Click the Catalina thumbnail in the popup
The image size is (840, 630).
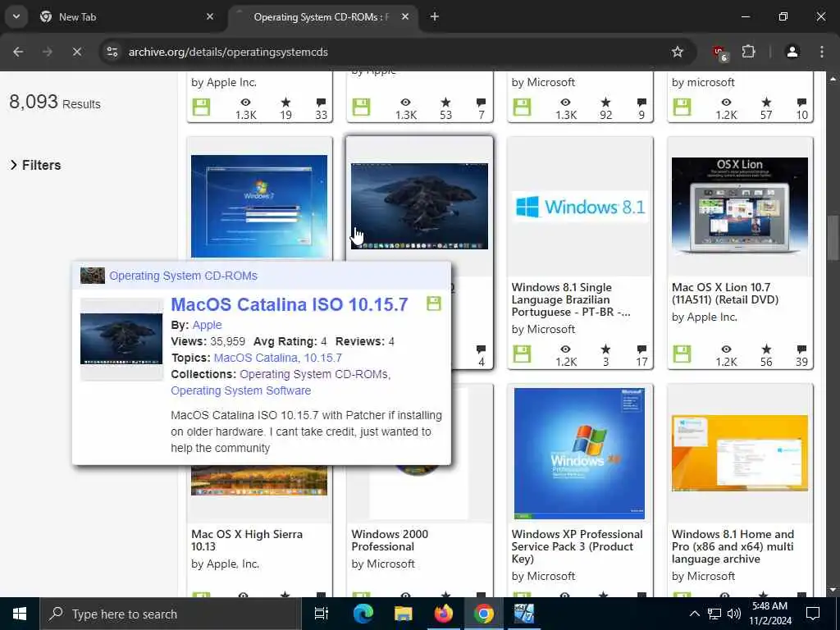coord(121,339)
